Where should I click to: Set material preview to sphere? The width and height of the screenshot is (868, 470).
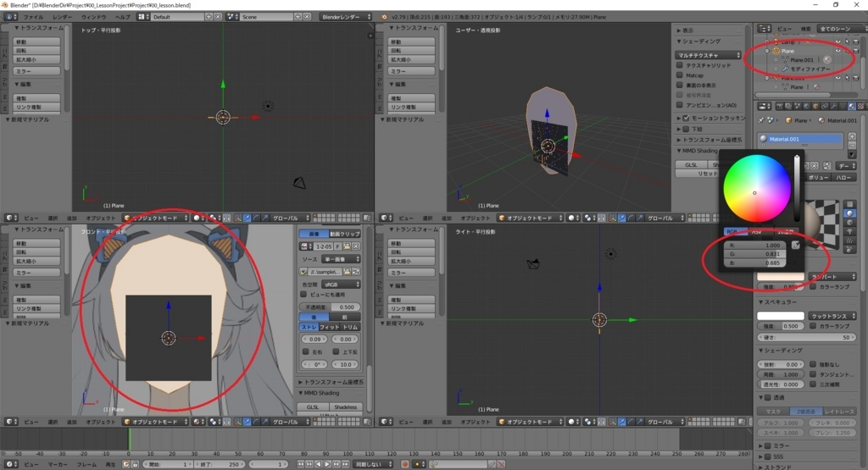pyautogui.click(x=850, y=213)
